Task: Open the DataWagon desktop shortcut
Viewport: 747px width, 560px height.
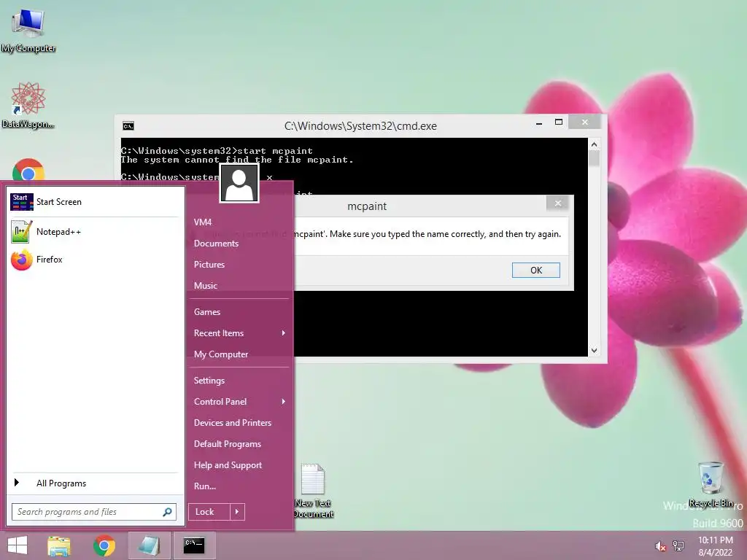Action: point(28,105)
